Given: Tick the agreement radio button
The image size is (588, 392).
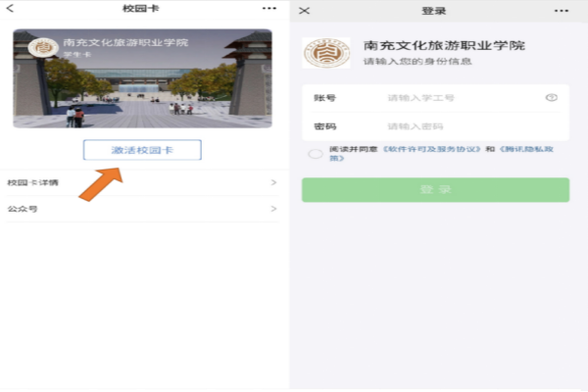Looking at the screenshot, I should coord(316,154).
